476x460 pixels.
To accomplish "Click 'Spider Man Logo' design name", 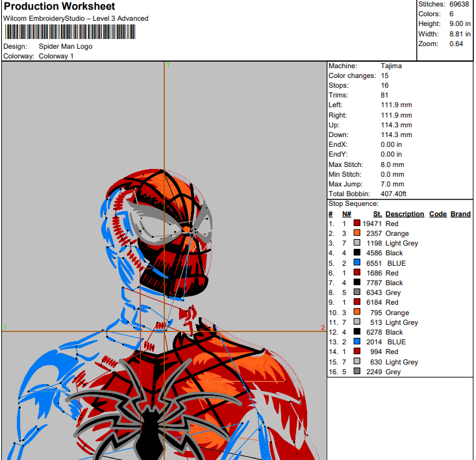I will [x=66, y=47].
